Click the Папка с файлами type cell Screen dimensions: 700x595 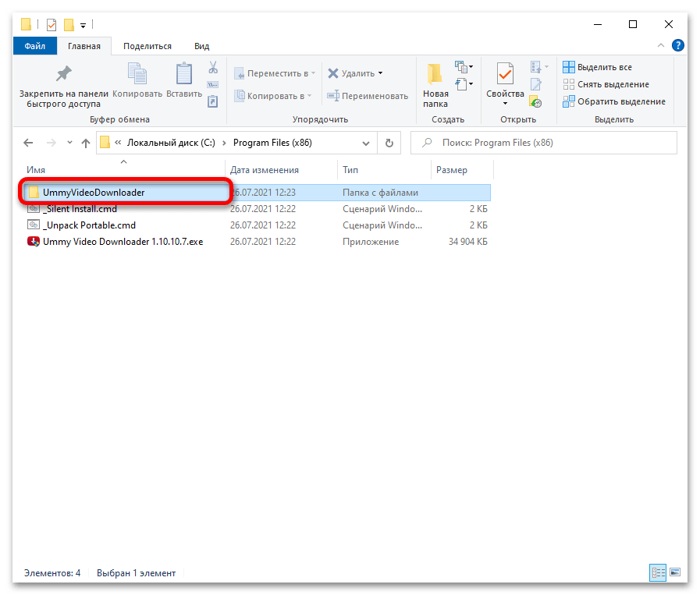[x=380, y=193]
